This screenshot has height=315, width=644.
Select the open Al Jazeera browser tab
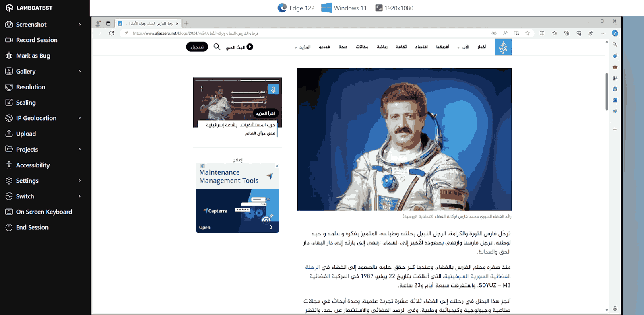point(148,23)
